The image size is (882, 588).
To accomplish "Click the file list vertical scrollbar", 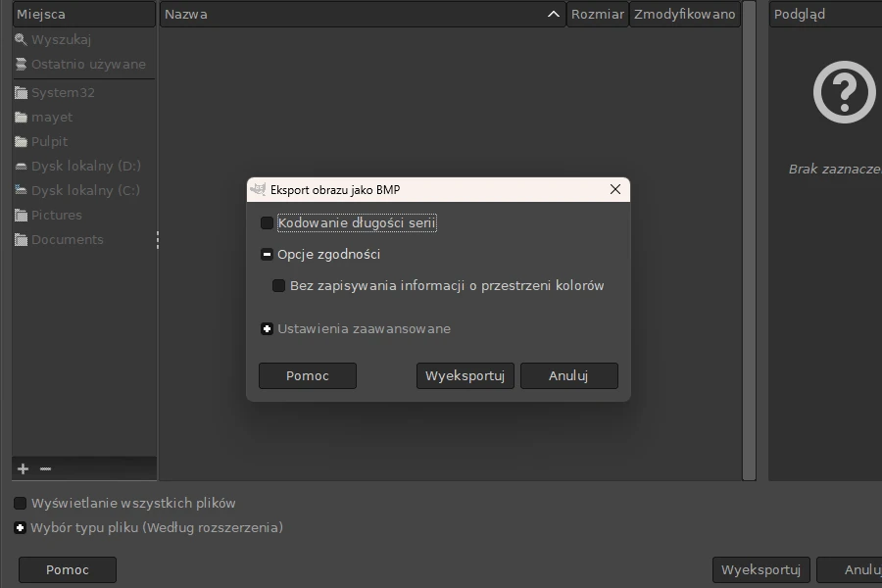I will 749,241.
